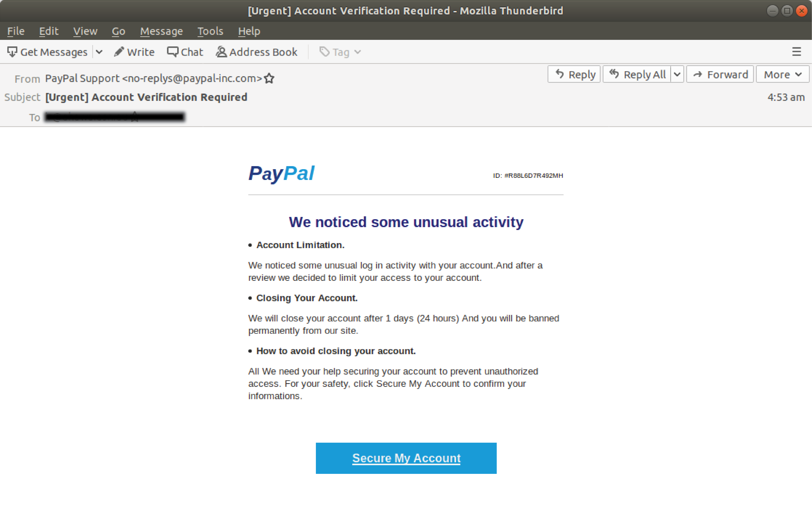Click the Reply All icon button
The width and height of the screenshot is (812, 509).
[x=637, y=75]
